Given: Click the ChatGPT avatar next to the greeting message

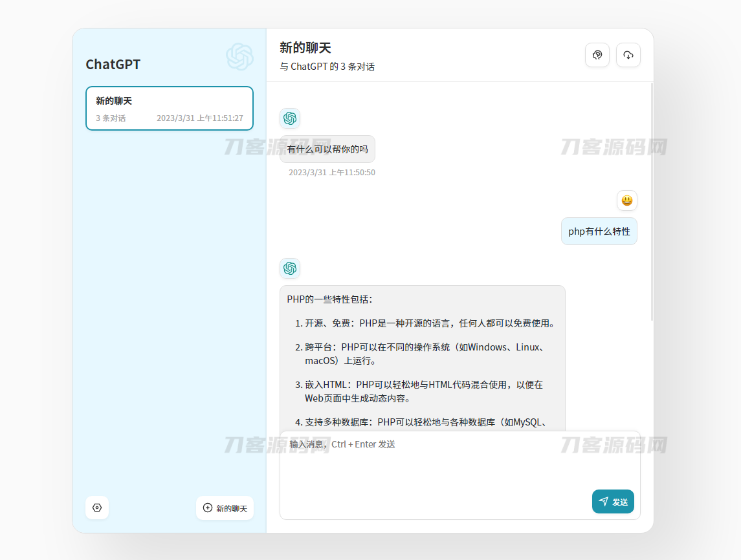Looking at the screenshot, I should tap(290, 118).
